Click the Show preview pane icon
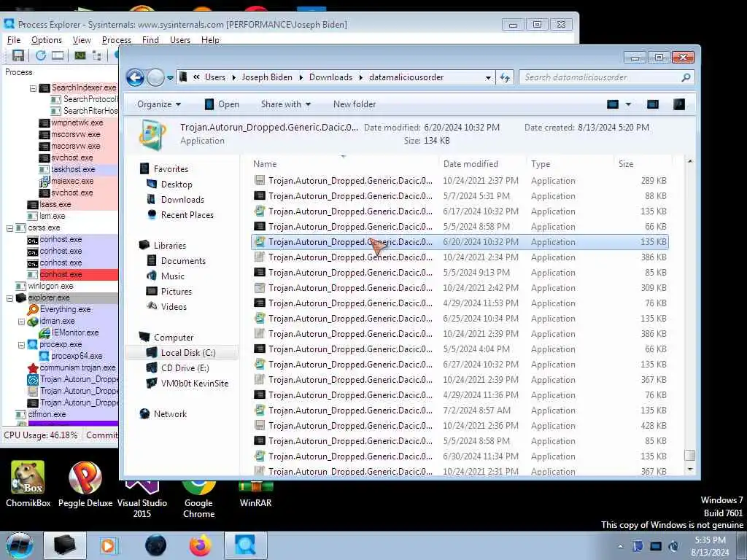The height and width of the screenshot is (560, 747). tap(653, 104)
